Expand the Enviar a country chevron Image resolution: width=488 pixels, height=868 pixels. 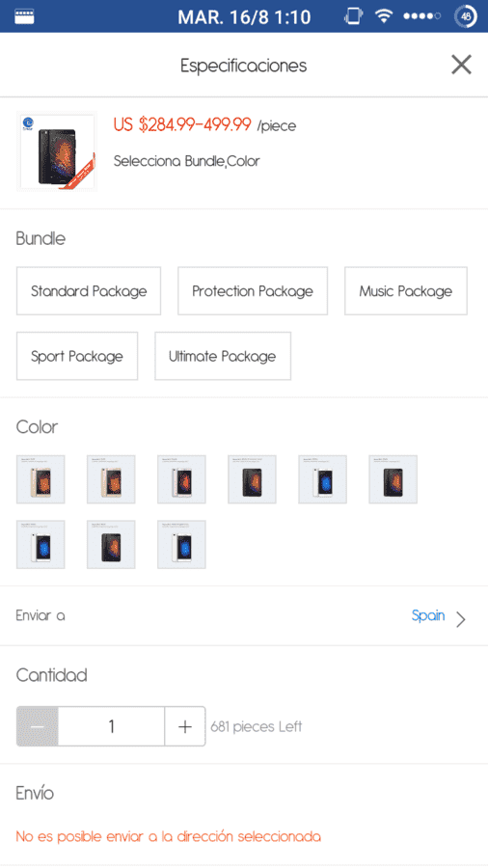[461, 619]
